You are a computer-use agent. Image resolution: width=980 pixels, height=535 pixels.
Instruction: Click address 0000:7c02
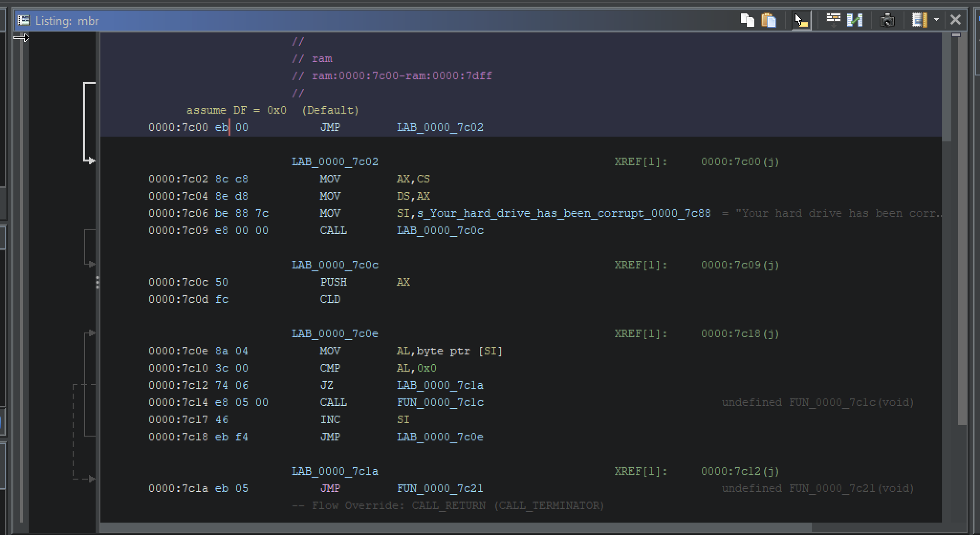(x=178, y=179)
